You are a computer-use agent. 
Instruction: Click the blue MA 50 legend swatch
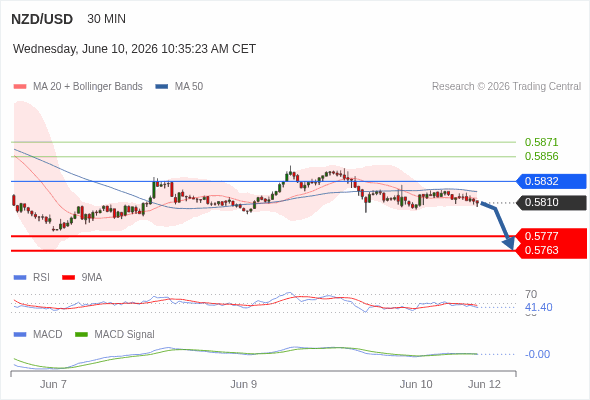tap(162, 87)
